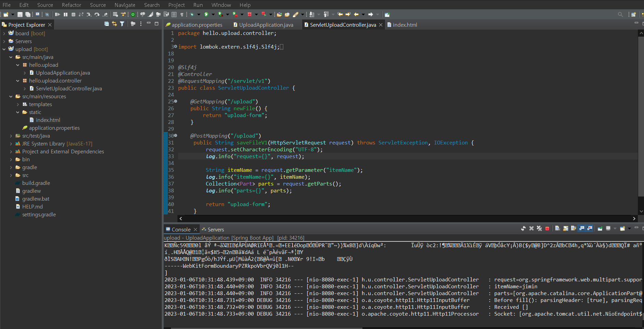Image resolution: width=644 pixels, height=329 pixels.
Task: Click the Collapse All icon in Project Explorer
Action: point(107,24)
